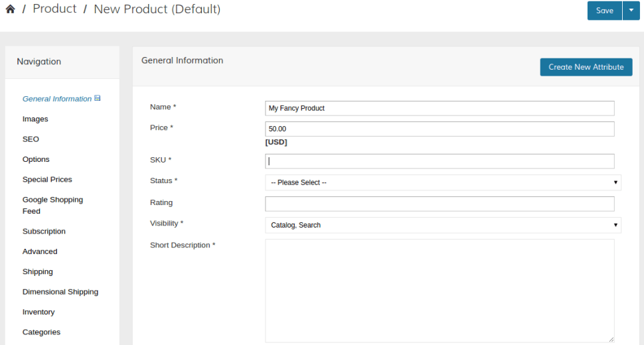Open the SEO navigation section
Image resolution: width=644 pixels, height=345 pixels.
[x=31, y=139]
